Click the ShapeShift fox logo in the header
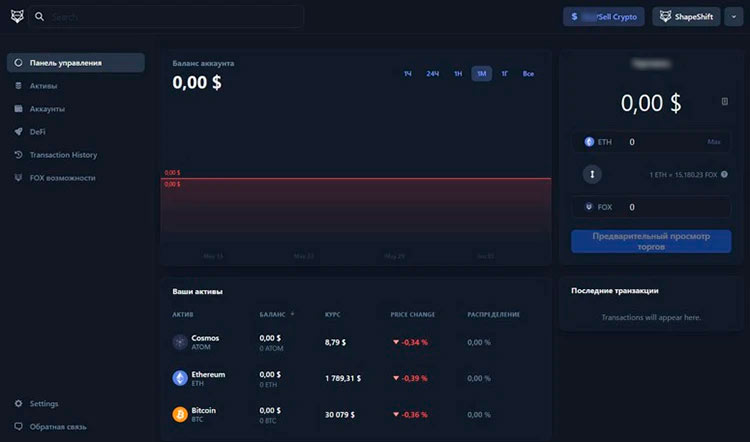The width and height of the screenshot is (750, 442). (17, 17)
